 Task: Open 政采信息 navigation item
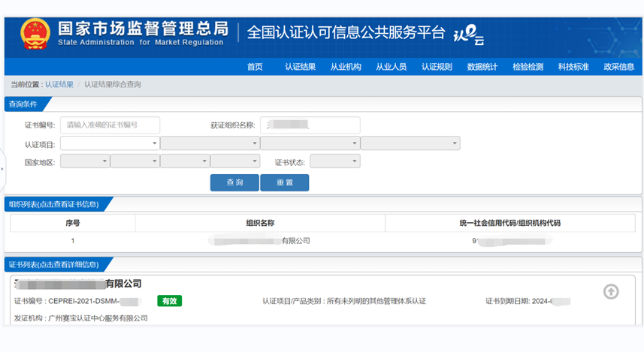coord(618,67)
